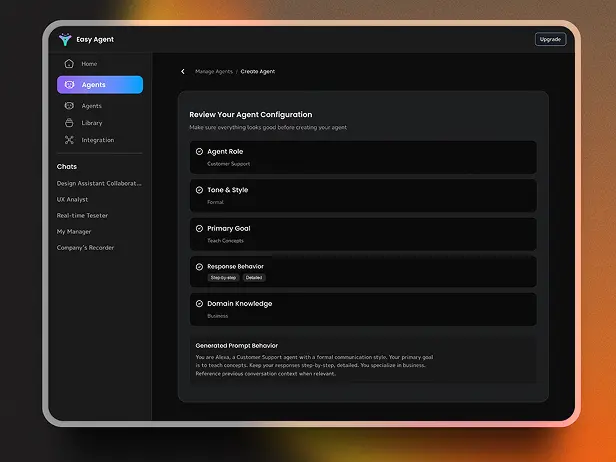Click the Integration nodes icon
The height and width of the screenshot is (462, 616).
point(69,140)
